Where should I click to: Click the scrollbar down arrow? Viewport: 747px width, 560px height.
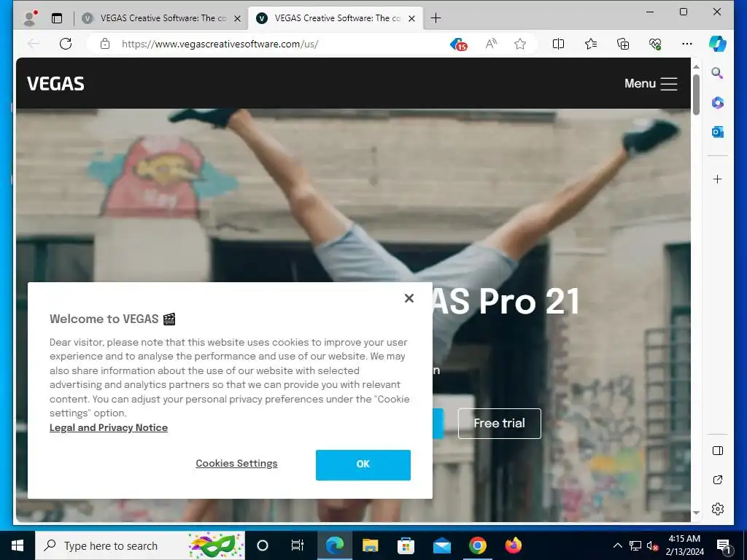[x=696, y=513]
